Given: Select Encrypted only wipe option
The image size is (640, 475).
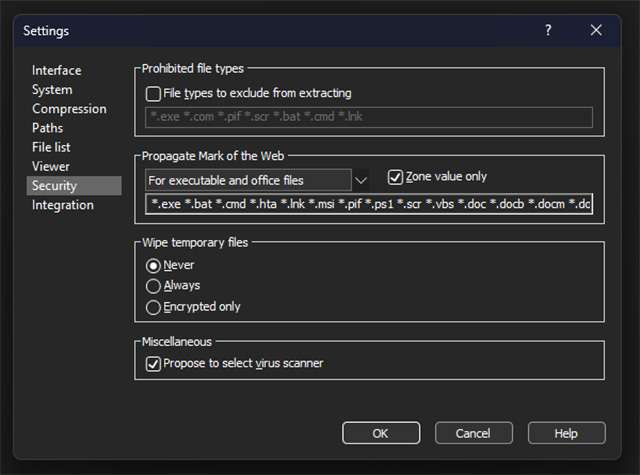Looking at the screenshot, I should click(153, 307).
